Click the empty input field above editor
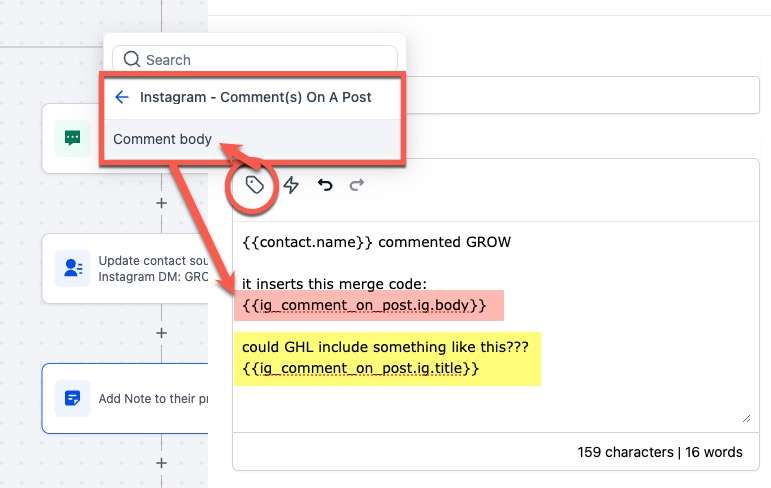This screenshot has width=771, height=488. tap(580, 97)
